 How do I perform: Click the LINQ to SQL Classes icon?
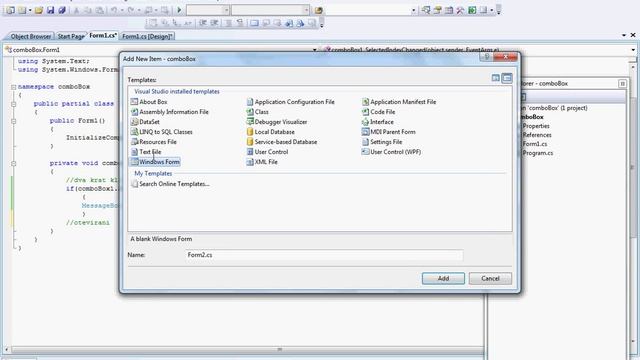click(x=134, y=132)
